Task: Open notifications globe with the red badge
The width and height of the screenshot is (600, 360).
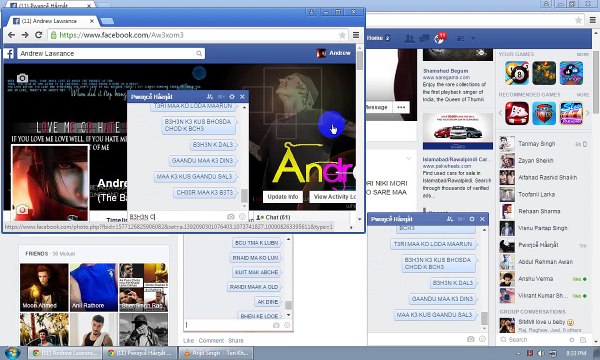Action: [439, 39]
